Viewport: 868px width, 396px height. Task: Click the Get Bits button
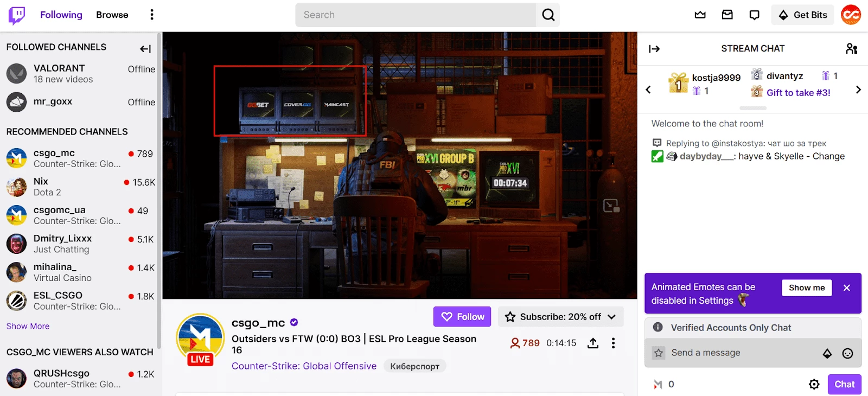point(803,15)
